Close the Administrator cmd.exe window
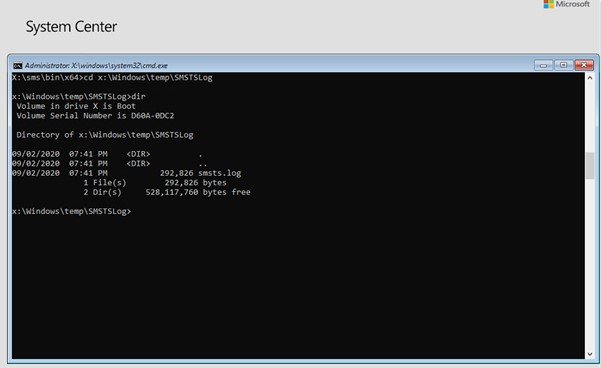This screenshot has height=368, width=601. pos(584,65)
